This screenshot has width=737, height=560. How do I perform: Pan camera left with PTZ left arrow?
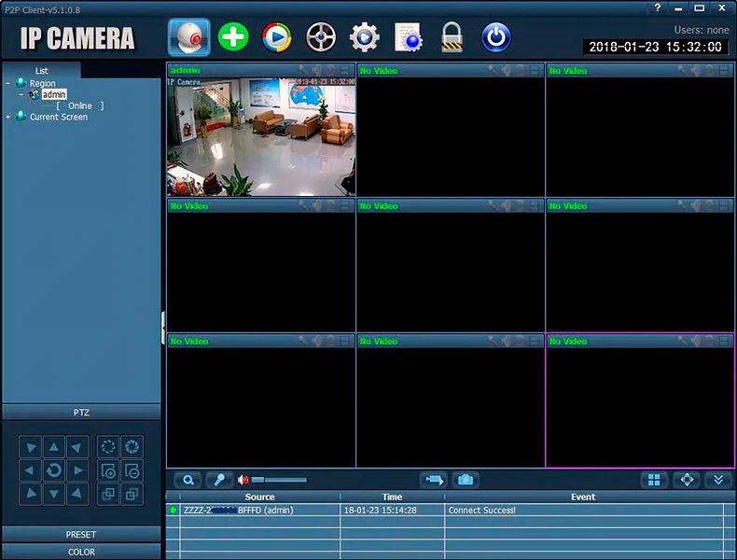(x=30, y=470)
